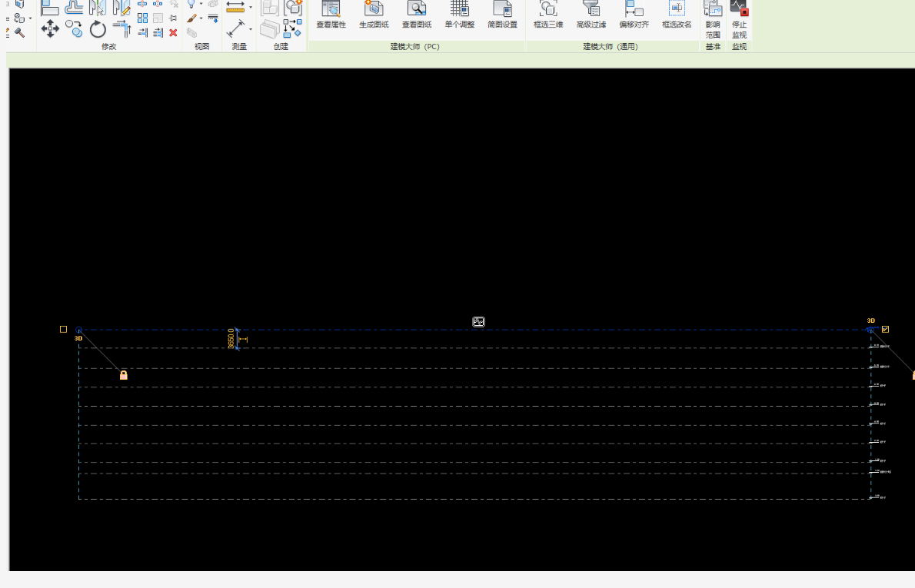Click the Copy tool icon
Screen dimensions: 915x588
[x=74, y=29]
